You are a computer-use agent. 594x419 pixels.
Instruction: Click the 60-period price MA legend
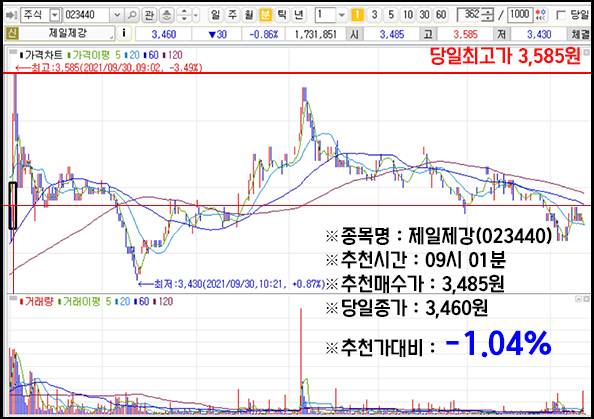coord(151,55)
